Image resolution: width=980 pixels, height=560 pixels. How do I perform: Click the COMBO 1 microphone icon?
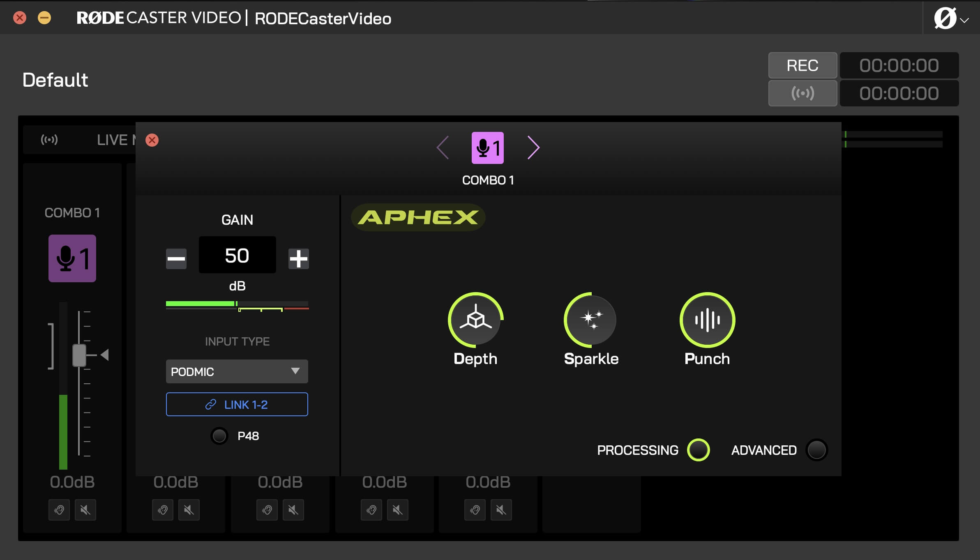[487, 148]
